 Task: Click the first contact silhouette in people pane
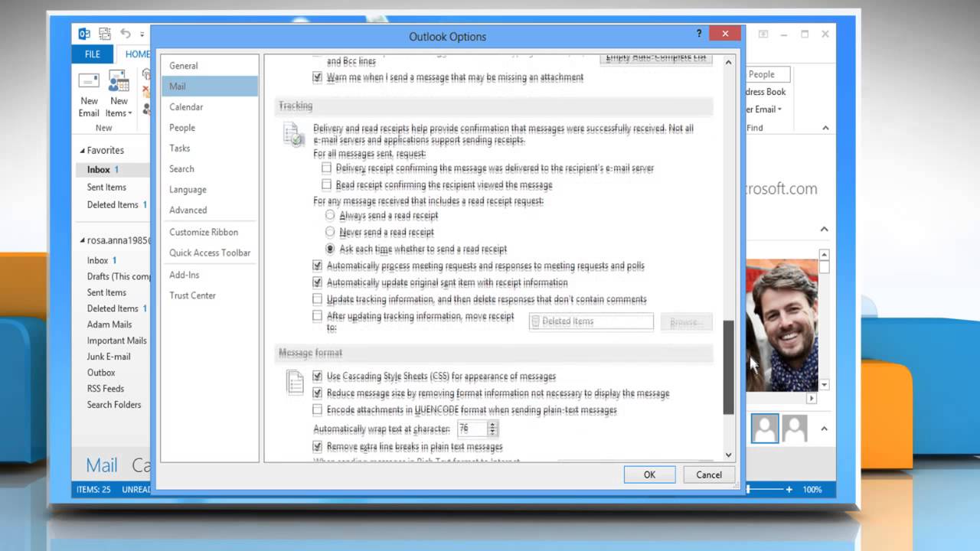coord(765,429)
